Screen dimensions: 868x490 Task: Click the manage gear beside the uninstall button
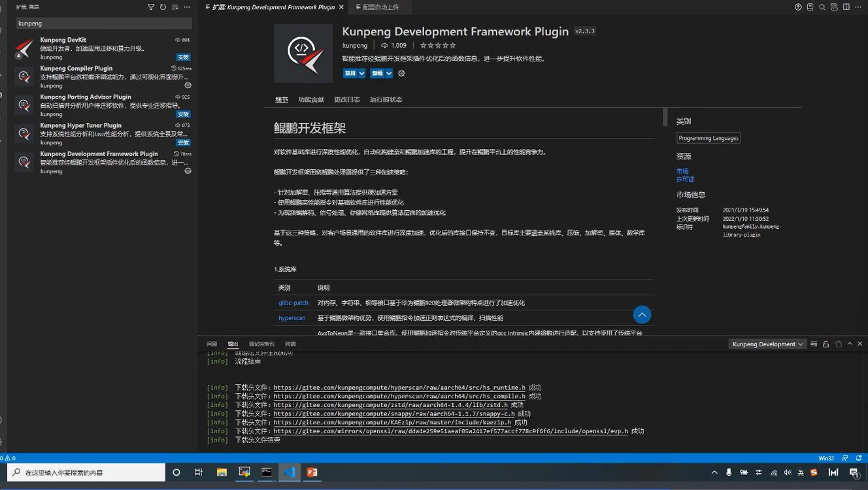(401, 74)
